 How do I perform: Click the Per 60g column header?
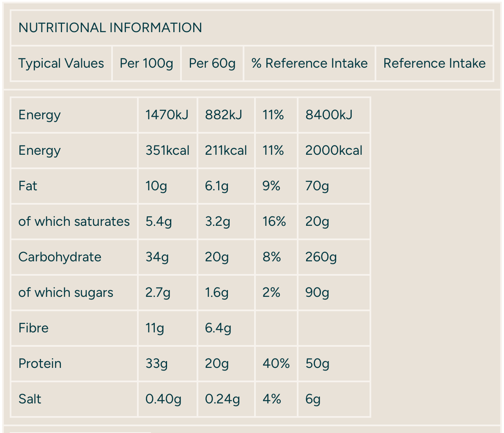[x=212, y=63]
